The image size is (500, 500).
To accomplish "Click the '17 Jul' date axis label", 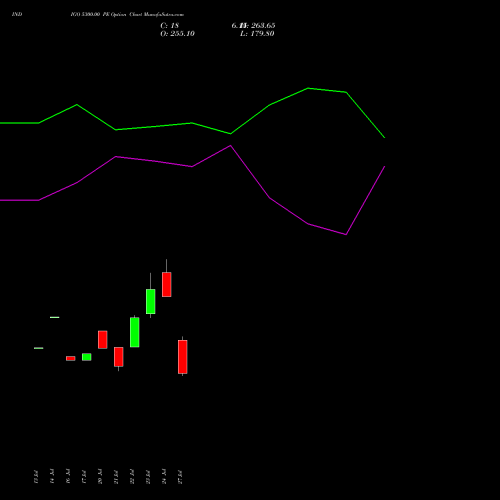I will pos(84,477).
